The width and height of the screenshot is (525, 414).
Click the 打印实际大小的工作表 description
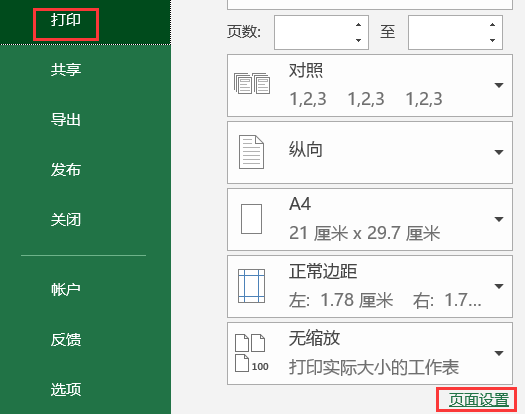point(374,367)
